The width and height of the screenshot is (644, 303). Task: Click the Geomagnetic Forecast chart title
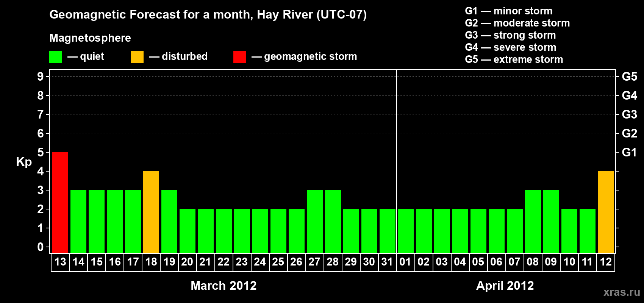coord(208,15)
